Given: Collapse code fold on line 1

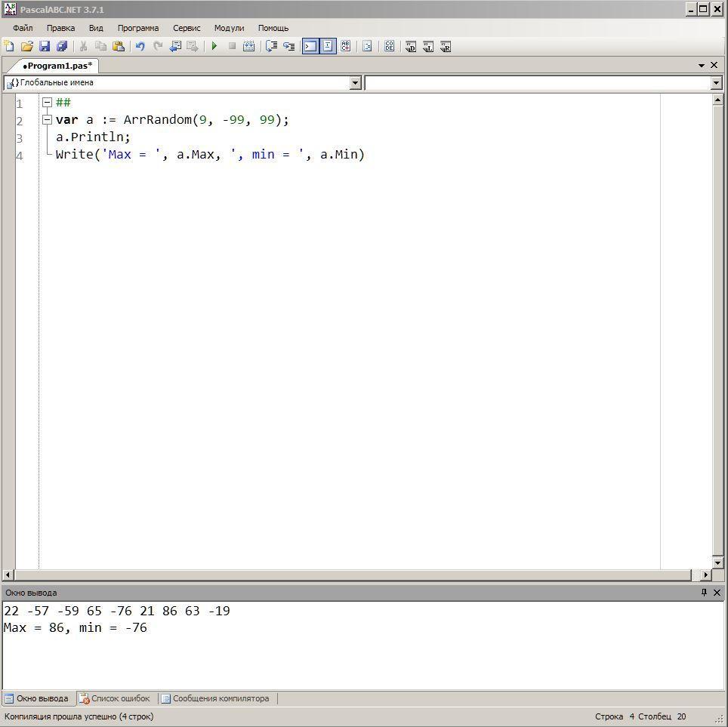Looking at the screenshot, I should click(x=47, y=102).
